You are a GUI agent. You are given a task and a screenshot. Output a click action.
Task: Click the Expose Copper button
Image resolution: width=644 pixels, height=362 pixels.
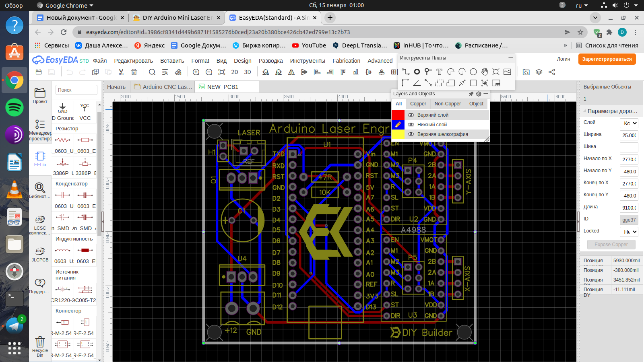click(611, 245)
